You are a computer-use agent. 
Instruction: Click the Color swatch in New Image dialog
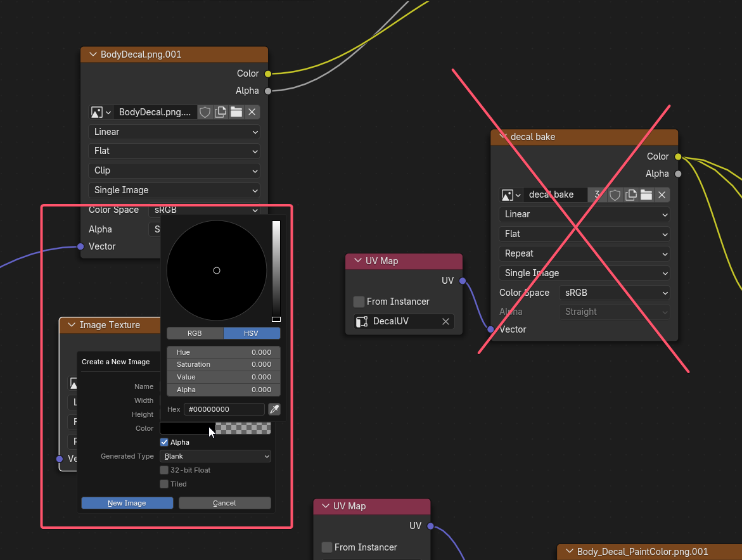click(x=215, y=428)
